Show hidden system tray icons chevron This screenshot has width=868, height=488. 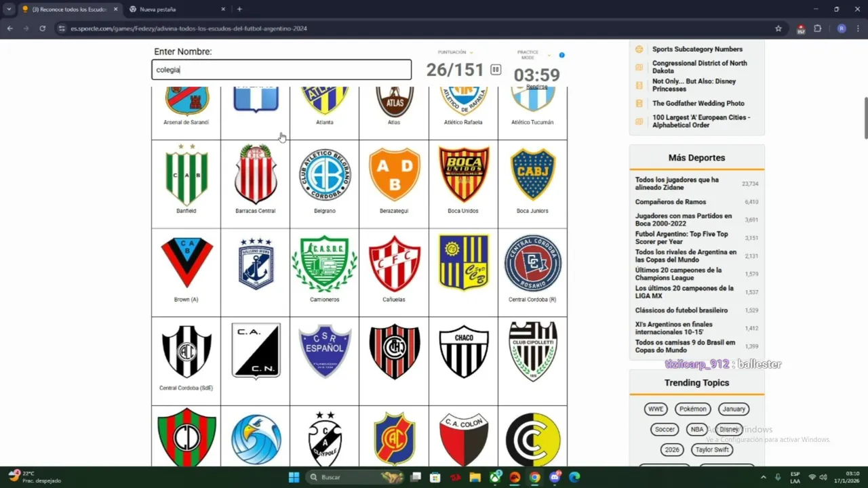[764, 477]
